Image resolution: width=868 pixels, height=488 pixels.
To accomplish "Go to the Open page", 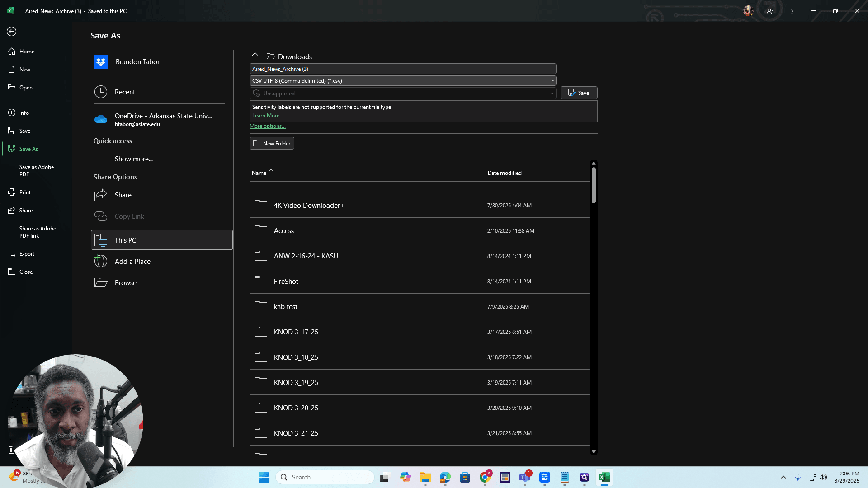I will [x=36, y=88].
